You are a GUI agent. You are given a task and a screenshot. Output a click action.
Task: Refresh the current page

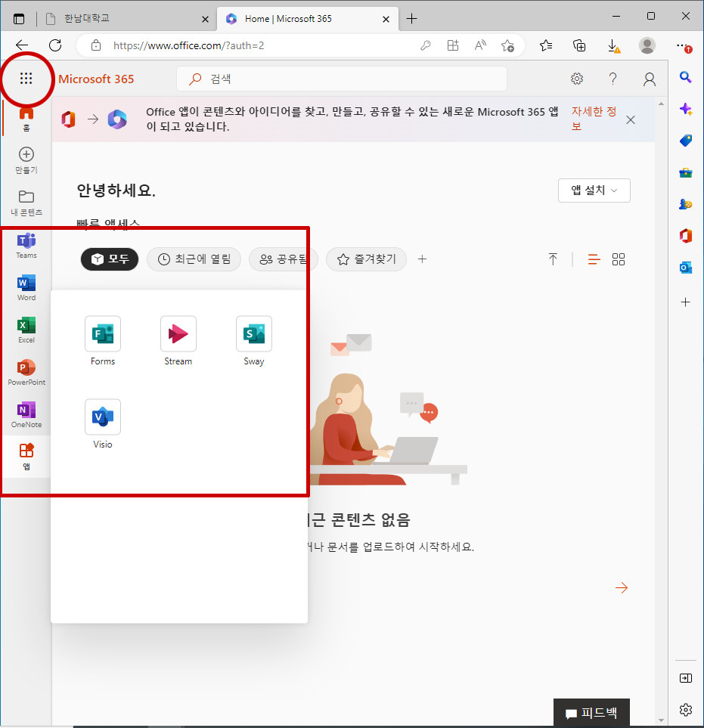point(55,45)
